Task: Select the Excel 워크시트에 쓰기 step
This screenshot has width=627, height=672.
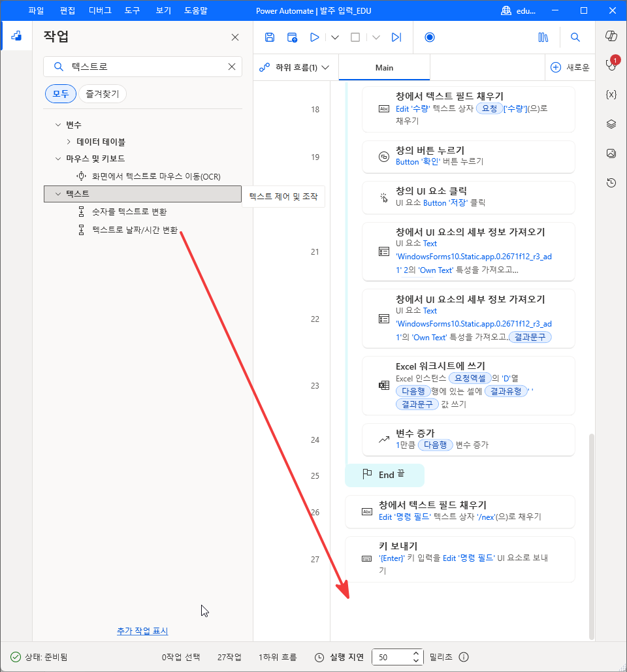Action: (468, 385)
